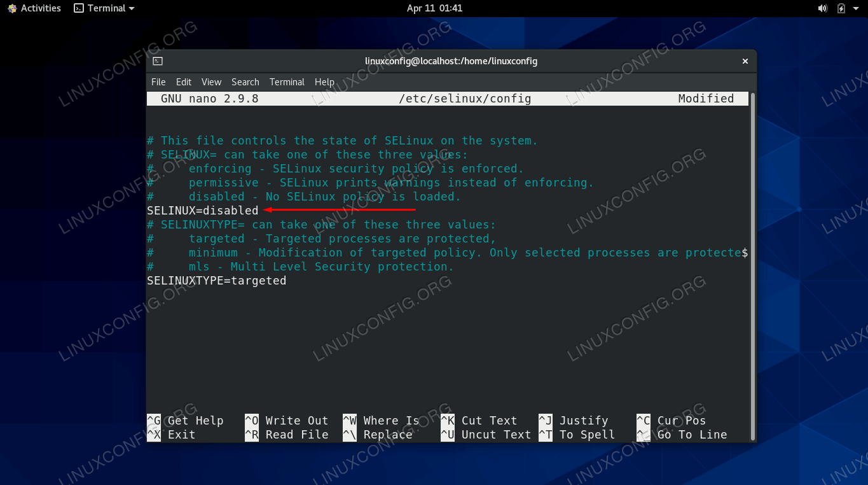Click the '^R Read File' shortcut
The width and height of the screenshot is (868, 485).
(287, 435)
